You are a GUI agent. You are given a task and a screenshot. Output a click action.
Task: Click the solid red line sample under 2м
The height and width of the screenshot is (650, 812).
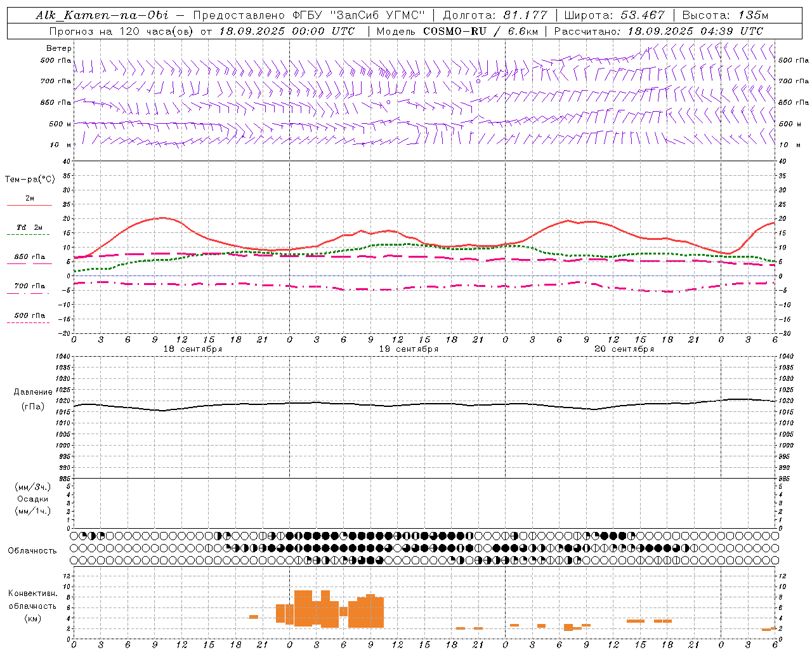pyautogui.click(x=29, y=205)
